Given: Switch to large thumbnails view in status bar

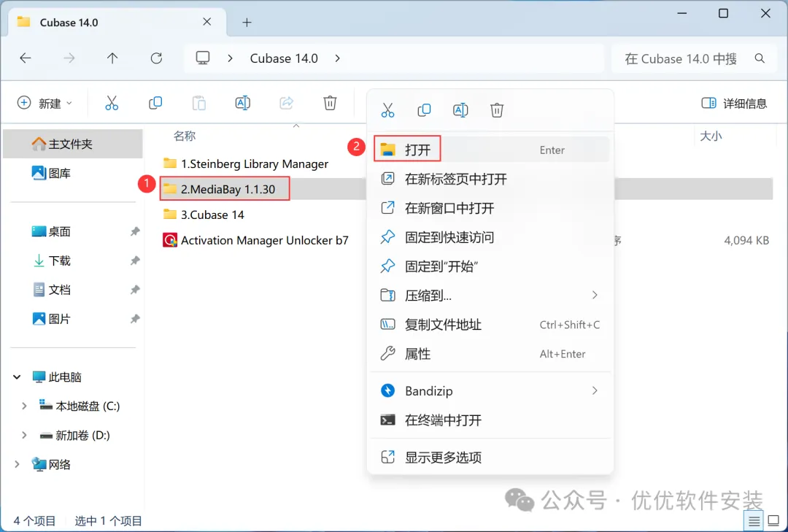Looking at the screenshot, I should 774,521.
